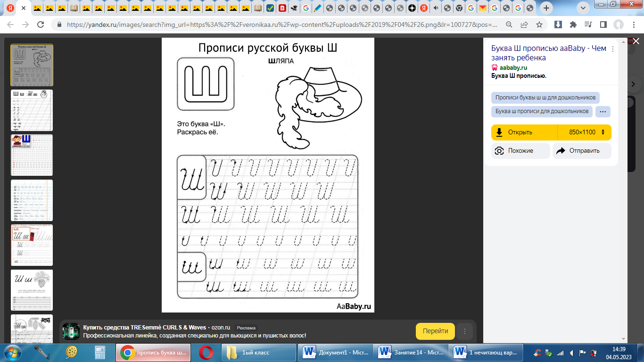Close the Yandex image viewer

[636, 41]
